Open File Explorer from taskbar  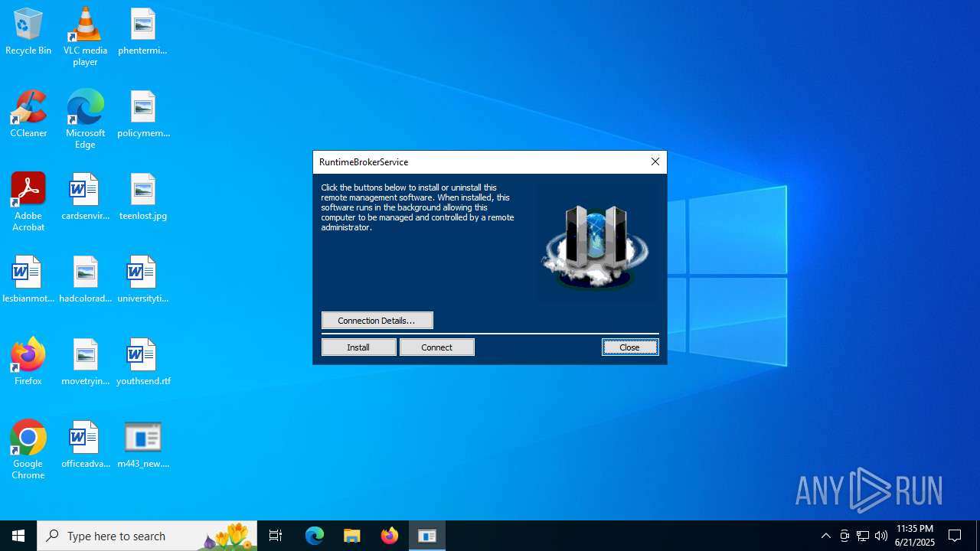click(x=352, y=536)
